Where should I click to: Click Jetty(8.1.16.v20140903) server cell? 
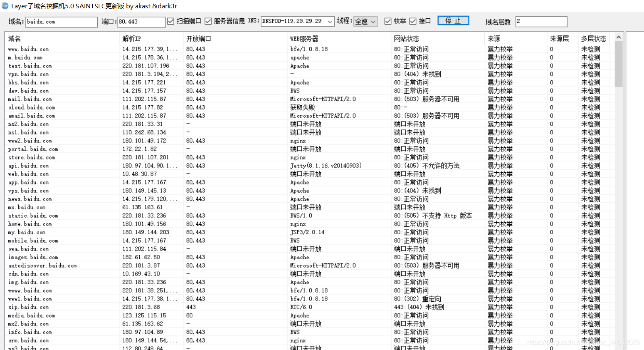click(326, 166)
